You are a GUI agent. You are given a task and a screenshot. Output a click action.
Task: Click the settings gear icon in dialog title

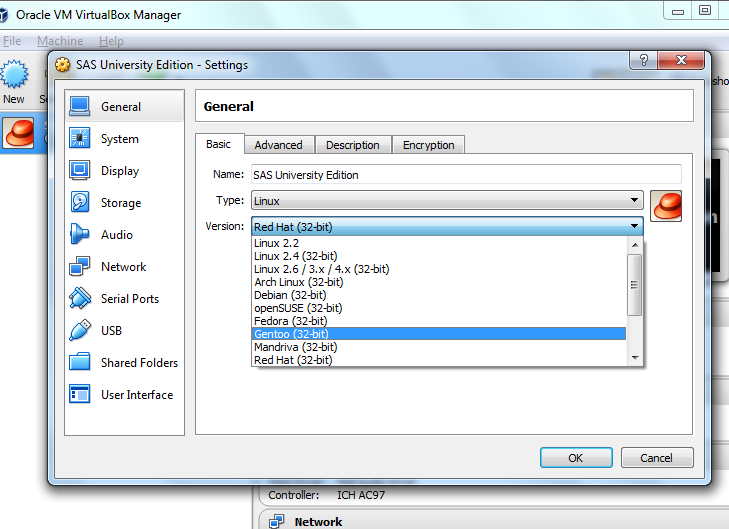click(63, 65)
